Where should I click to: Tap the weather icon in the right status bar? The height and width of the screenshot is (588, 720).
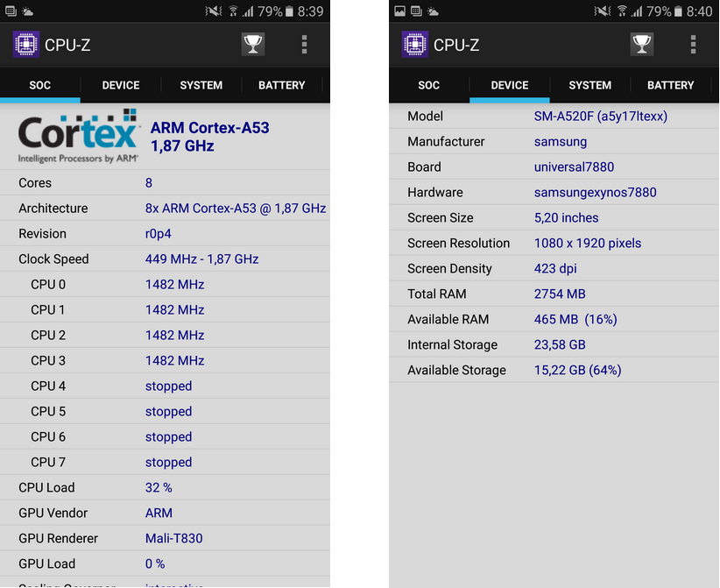[x=433, y=11]
